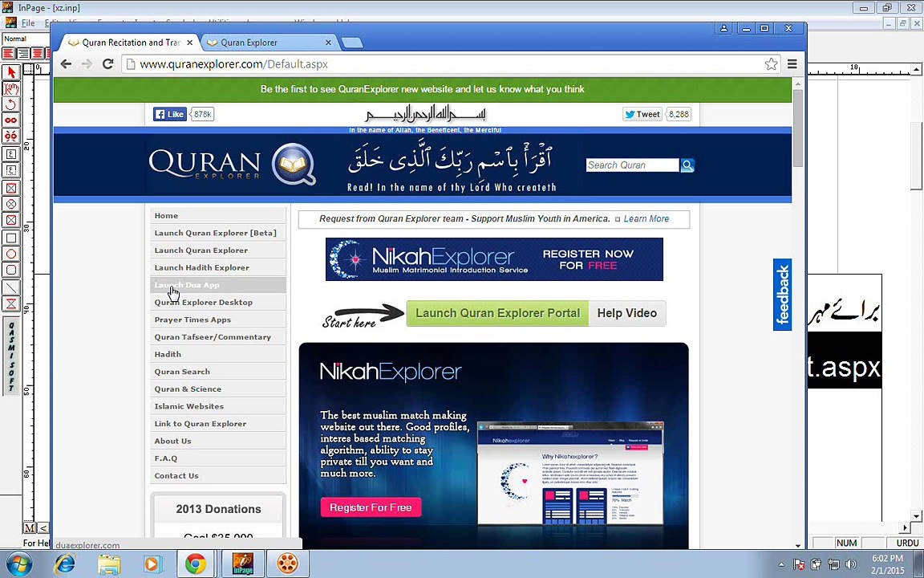
Task: Click the Twitter Tweet button
Action: [x=642, y=114]
